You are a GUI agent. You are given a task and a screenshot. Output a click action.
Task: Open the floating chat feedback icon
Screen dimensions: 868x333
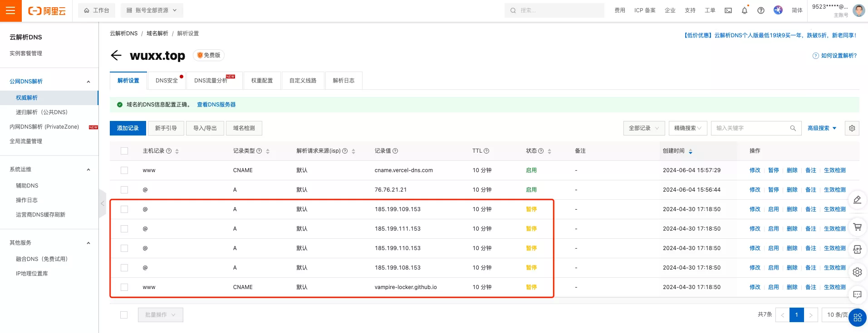pyautogui.click(x=857, y=294)
